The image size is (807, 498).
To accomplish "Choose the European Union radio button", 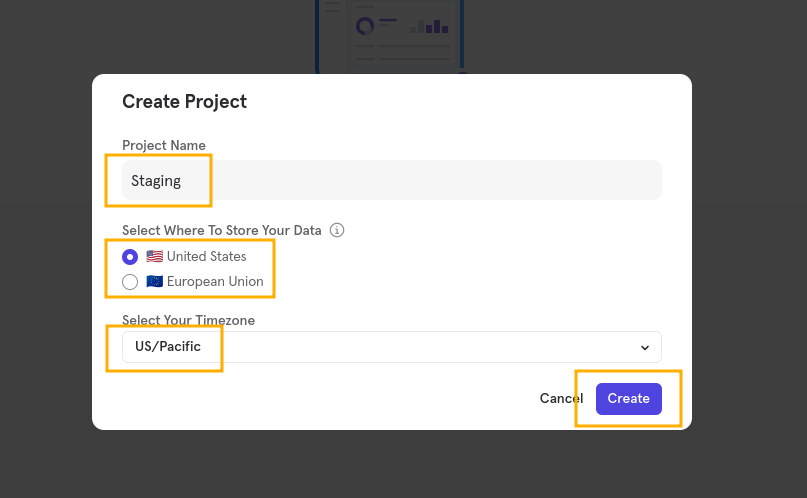I will (130, 282).
